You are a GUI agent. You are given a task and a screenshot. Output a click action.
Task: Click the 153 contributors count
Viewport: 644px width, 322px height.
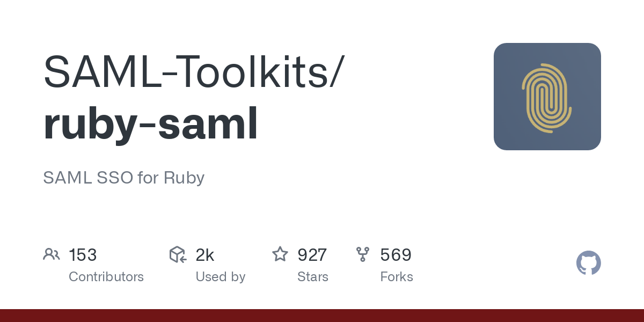[x=83, y=255]
